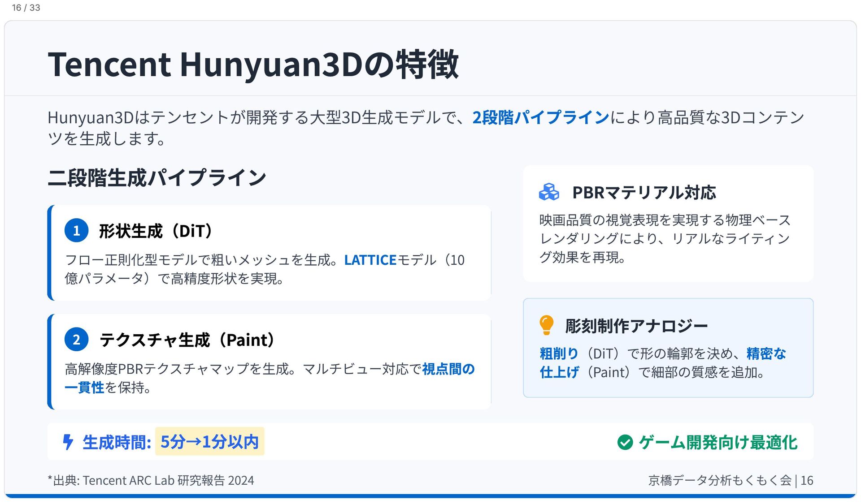
Task: Click the green text ゲーム開発向け最適化
Action: [x=718, y=443]
